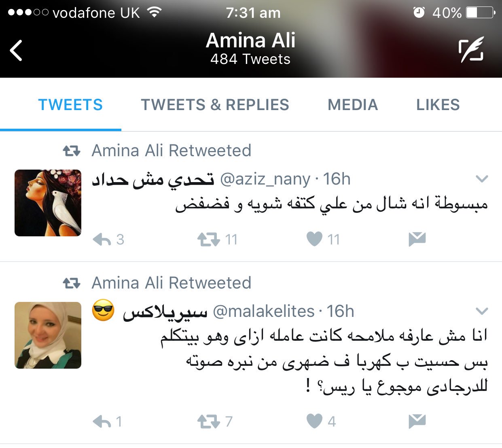Viewport: 502px width, 448px height.
Task: Reply to the @aziz_nany tweet
Action: [x=102, y=240]
